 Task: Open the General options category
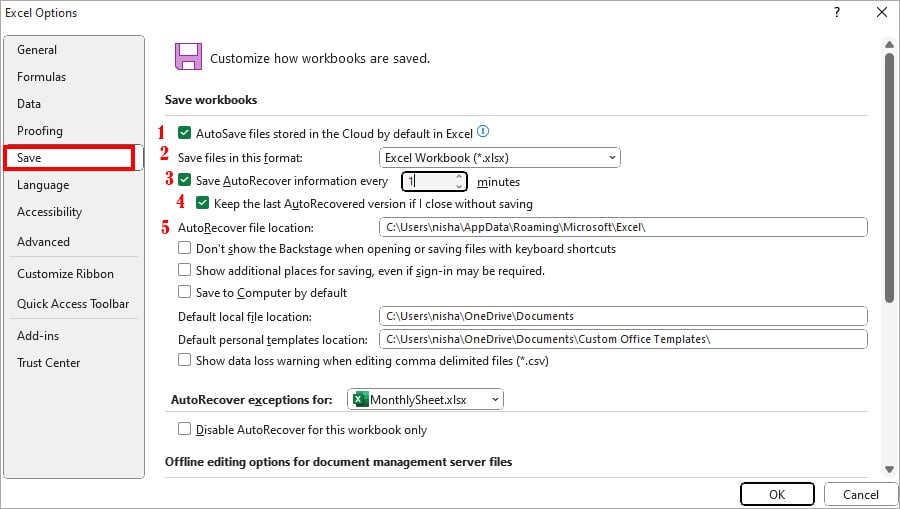pyautogui.click(x=37, y=50)
